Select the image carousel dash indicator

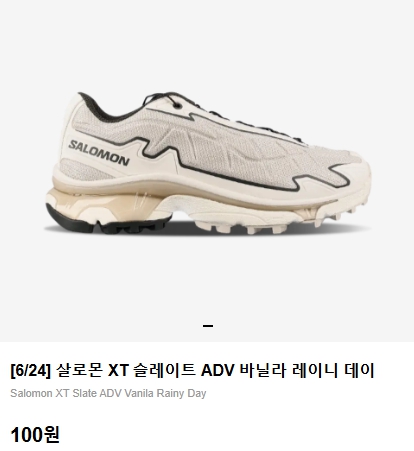pos(208,326)
